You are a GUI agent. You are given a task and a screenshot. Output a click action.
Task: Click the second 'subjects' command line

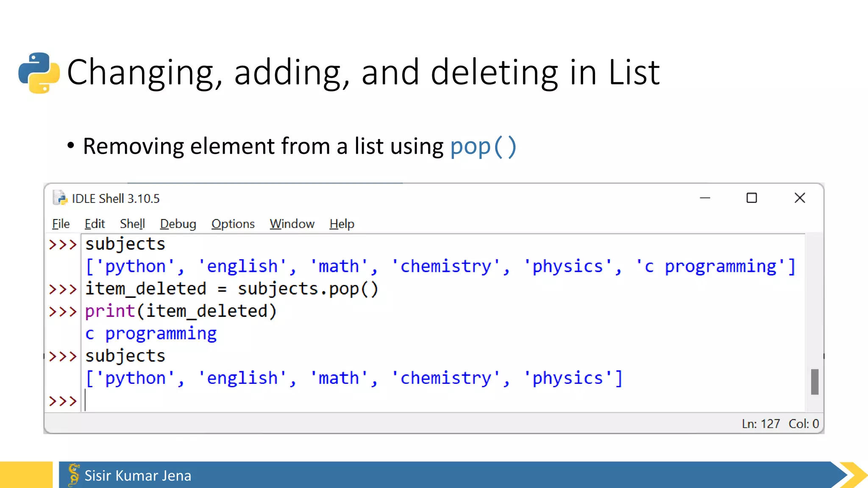(125, 356)
